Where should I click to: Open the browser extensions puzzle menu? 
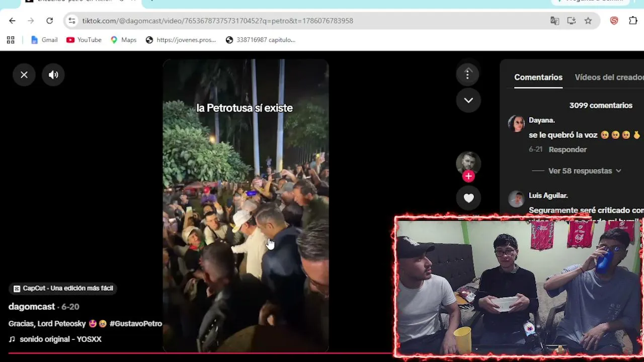pyautogui.click(x=633, y=21)
